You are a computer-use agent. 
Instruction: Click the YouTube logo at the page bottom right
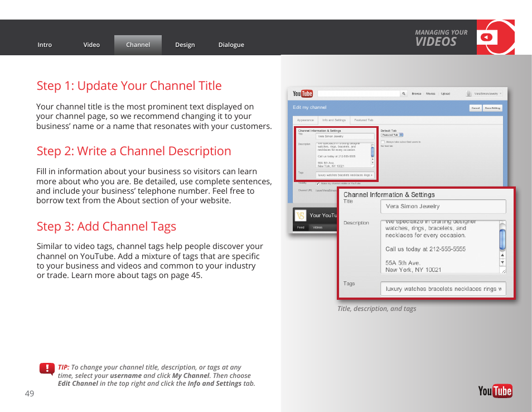(x=495, y=391)
